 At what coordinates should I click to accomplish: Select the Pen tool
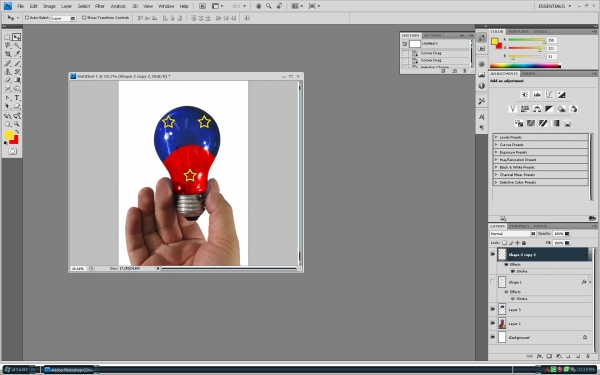click(x=7, y=98)
